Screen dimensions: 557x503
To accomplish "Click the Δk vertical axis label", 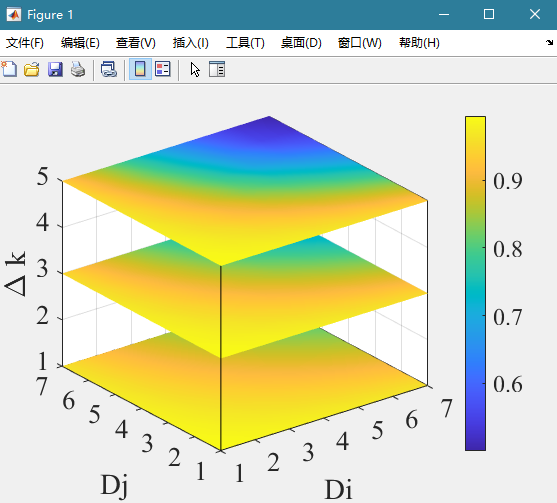I will point(16,274).
